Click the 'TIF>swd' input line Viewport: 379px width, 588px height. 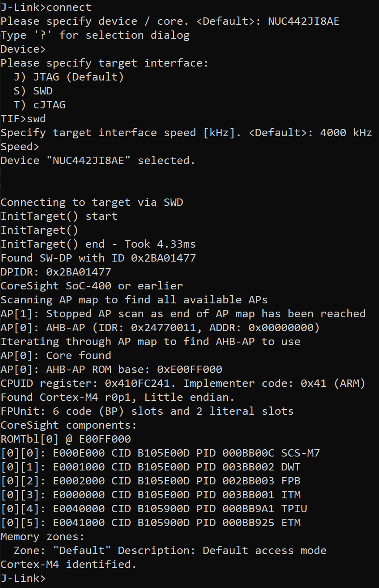pyautogui.click(x=23, y=119)
